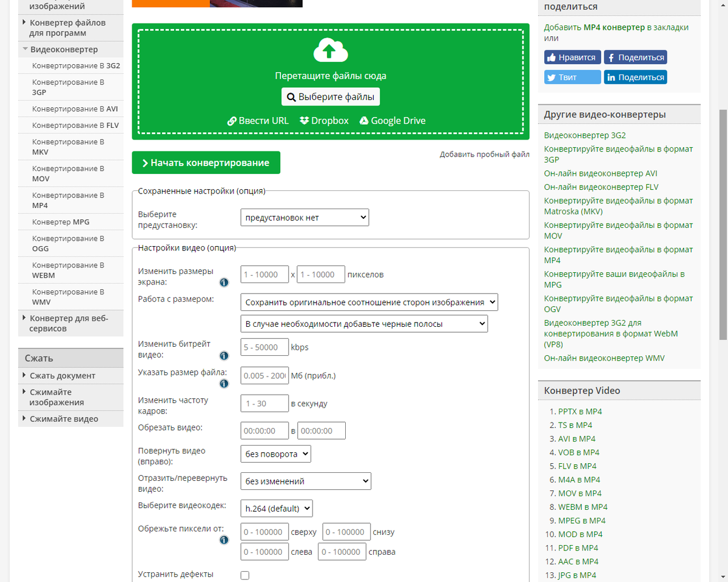The height and width of the screenshot is (582, 728).
Task: Click the crop pixels снизу field
Action: pos(346,532)
